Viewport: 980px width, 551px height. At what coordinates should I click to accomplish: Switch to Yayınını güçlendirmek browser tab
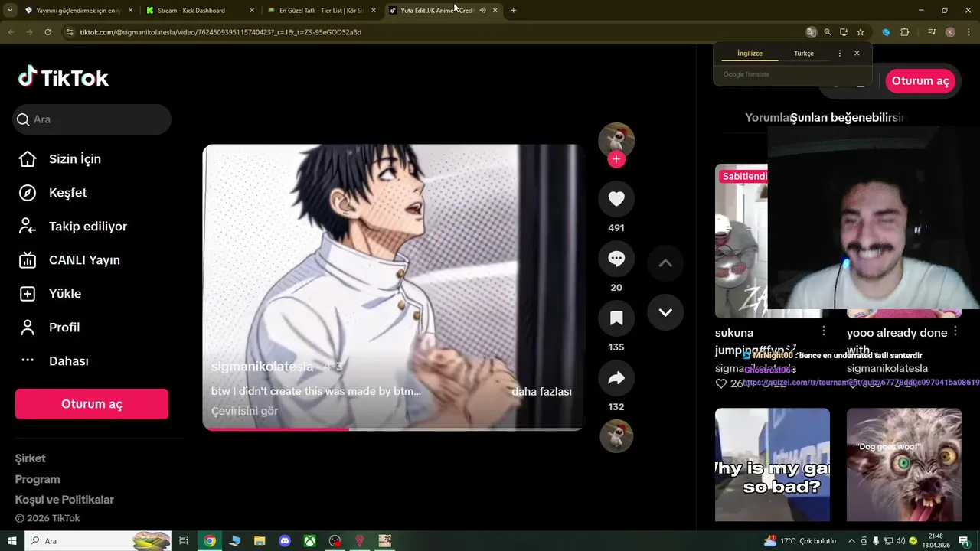(77, 11)
